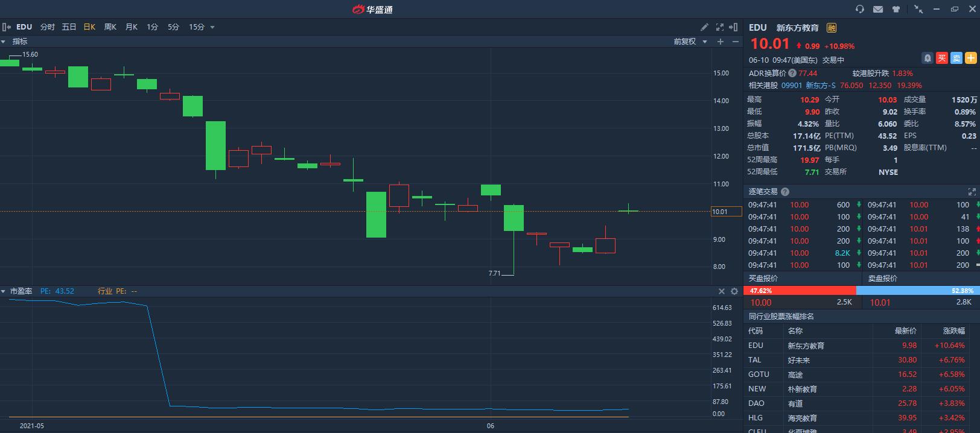Collapse right quote panel icon
Image resolution: width=980 pixels, height=433 pixels.
coord(734,27)
